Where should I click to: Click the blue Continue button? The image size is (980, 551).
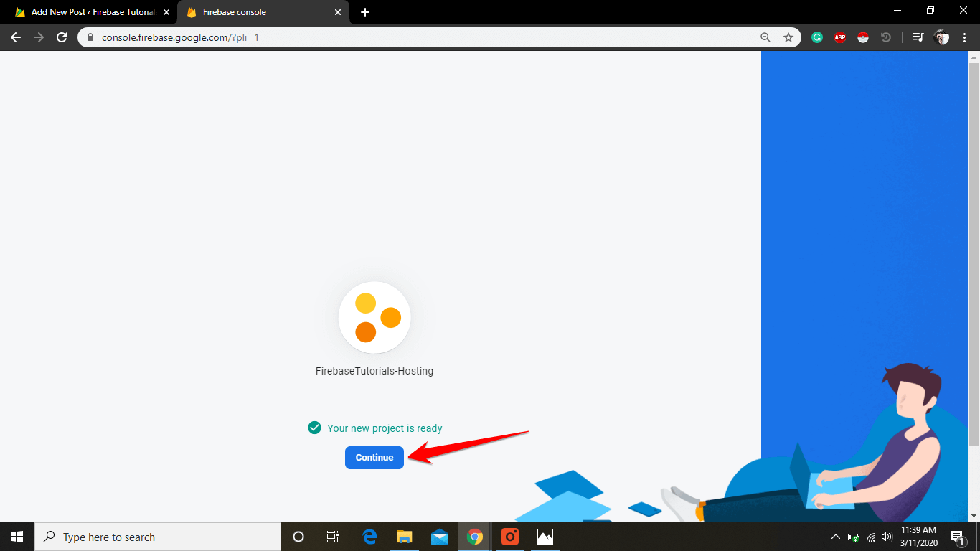pyautogui.click(x=374, y=458)
